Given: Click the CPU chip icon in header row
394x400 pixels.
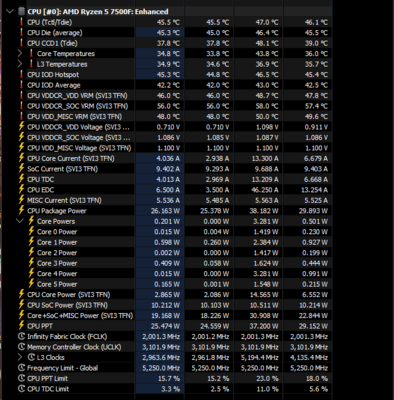Looking at the screenshot, I should 22,11.
